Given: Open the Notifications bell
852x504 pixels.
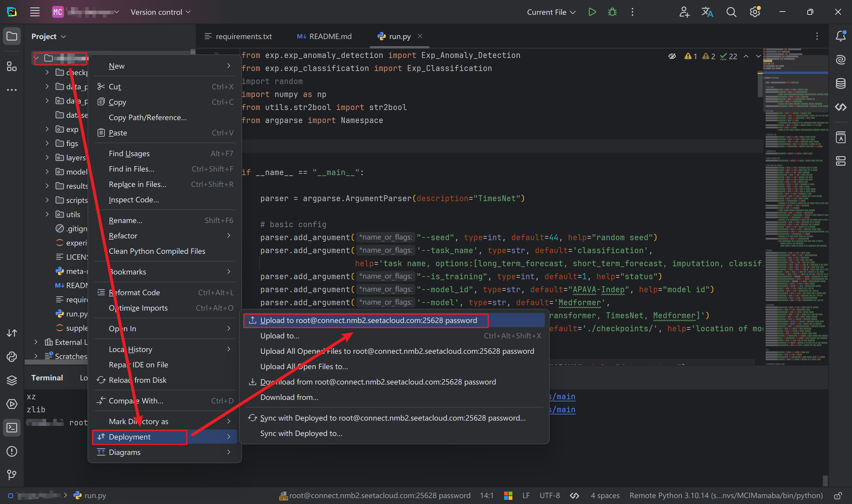Looking at the screenshot, I should tap(840, 36).
